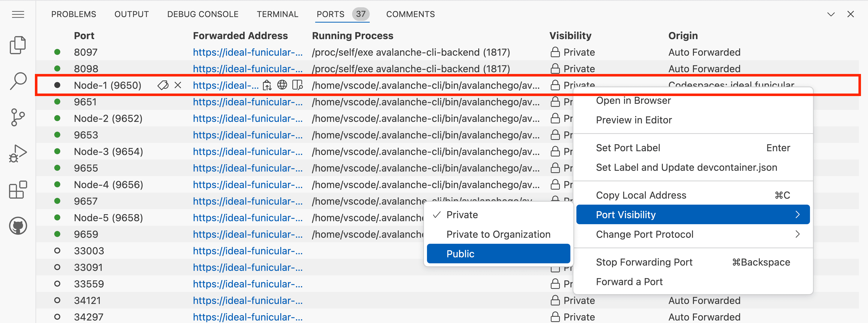The width and height of the screenshot is (868, 323).
Task: Collapse the panel using the chevron-down arrow
Action: click(831, 14)
